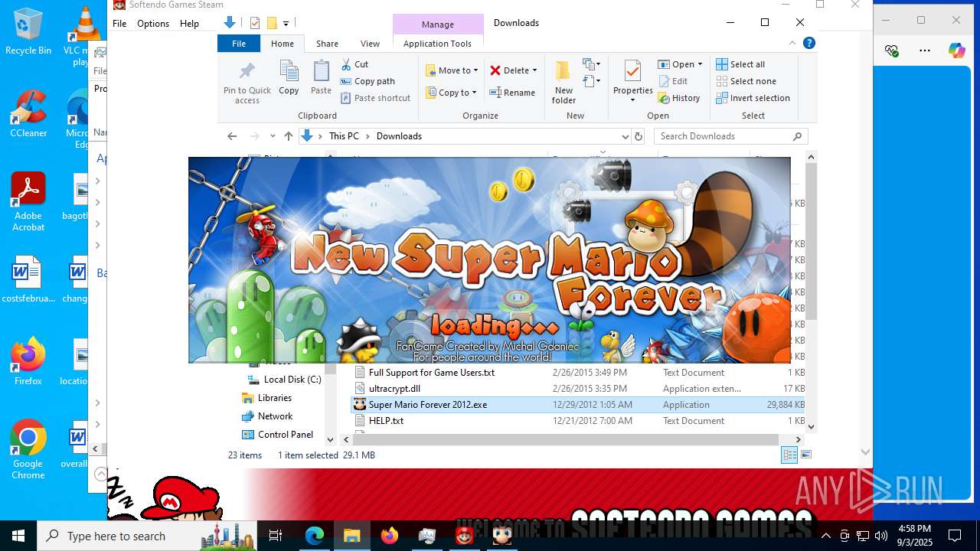This screenshot has width=980, height=551.
Task: Switch to Large icons view layout
Action: pos(805,455)
